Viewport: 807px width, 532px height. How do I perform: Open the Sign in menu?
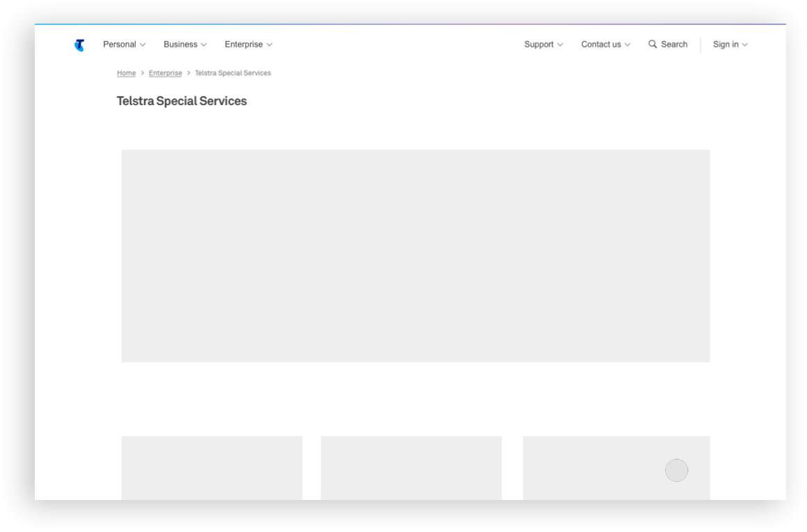pyautogui.click(x=730, y=45)
